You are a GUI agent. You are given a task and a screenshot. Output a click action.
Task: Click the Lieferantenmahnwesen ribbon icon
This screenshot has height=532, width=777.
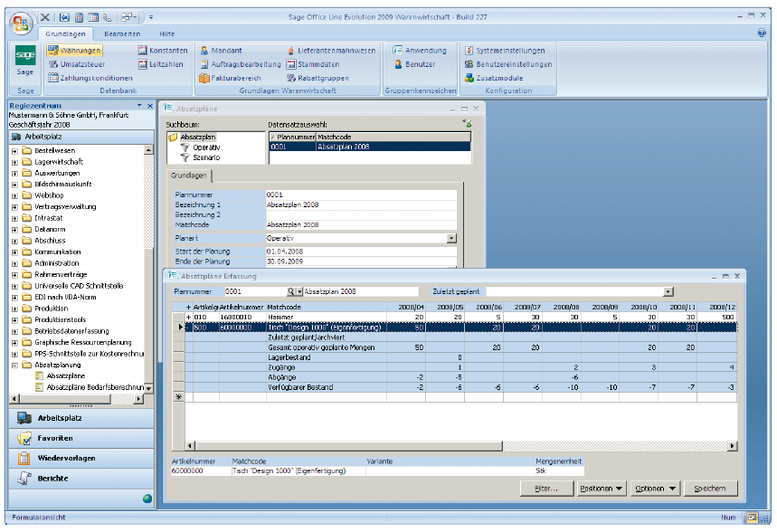(291, 51)
